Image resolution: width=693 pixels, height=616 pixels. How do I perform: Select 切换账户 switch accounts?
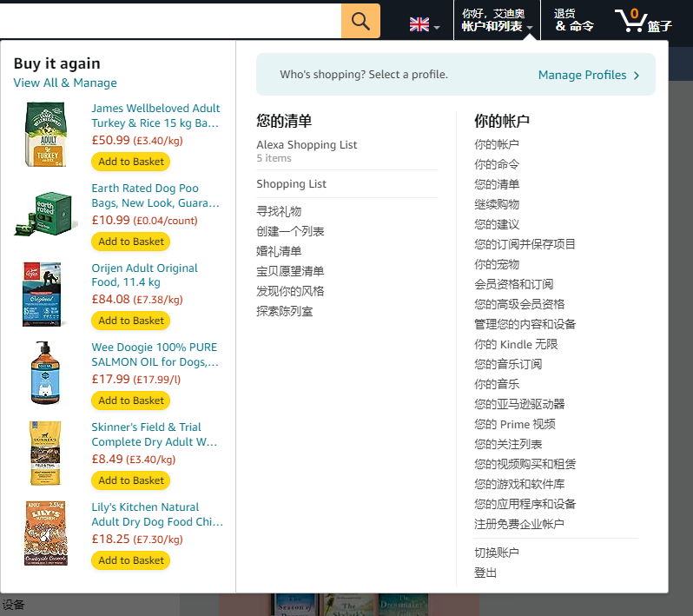tap(497, 553)
